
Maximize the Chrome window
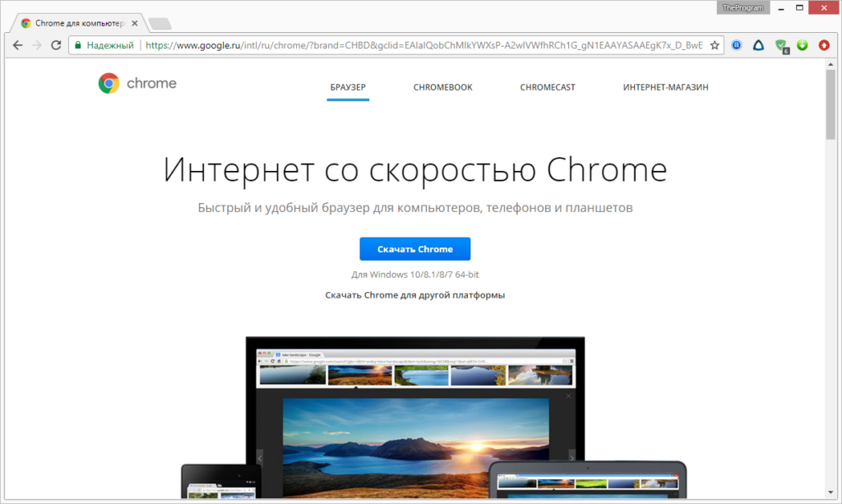(x=799, y=7)
